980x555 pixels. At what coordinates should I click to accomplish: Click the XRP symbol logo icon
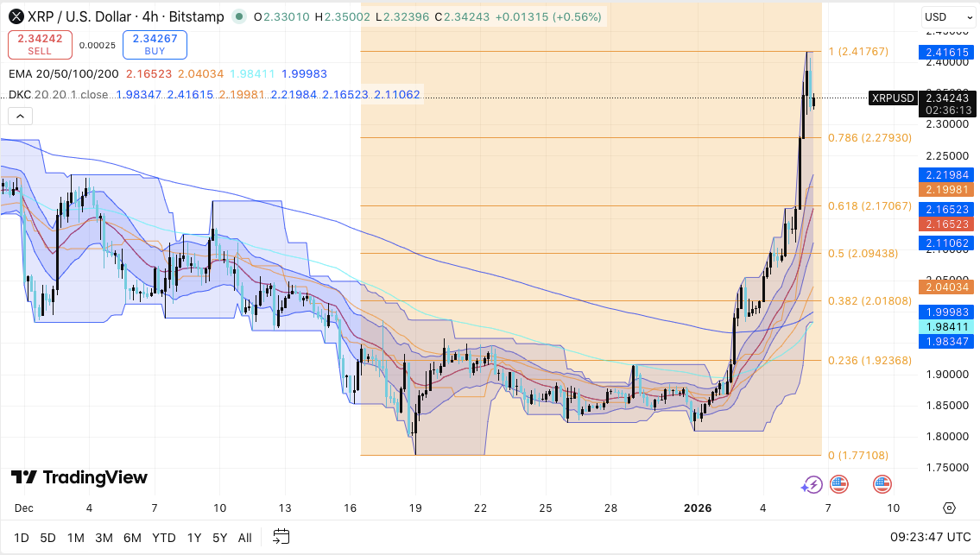16,16
